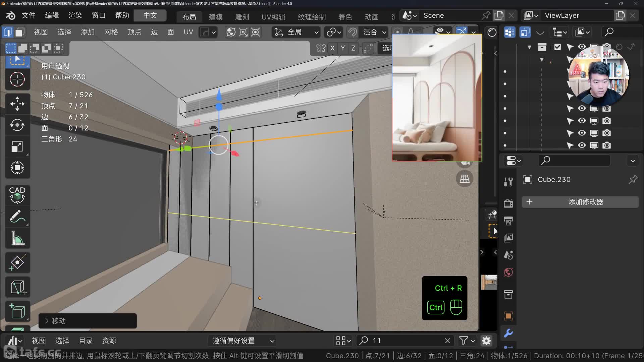644x362 pixels.
Task: Hide object using bottom eye icon
Action: 582,145
